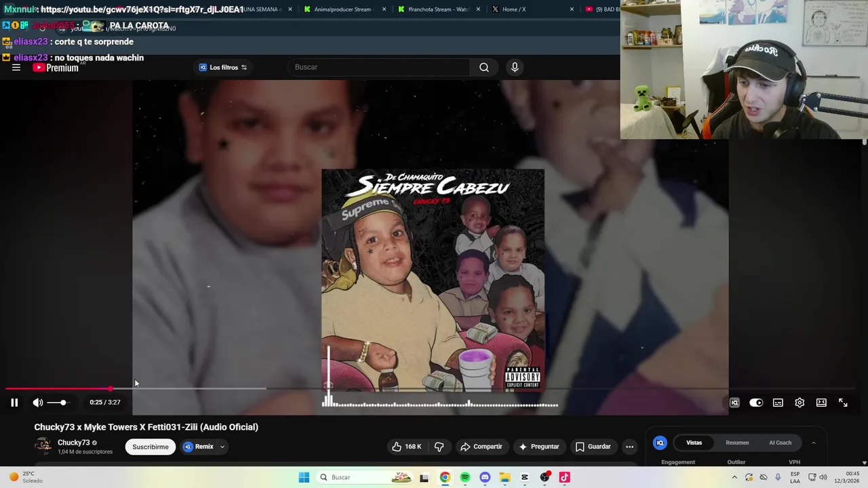Open the Chucky73 channel avatar
The width and height of the screenshot is (868, 488).
43,446
